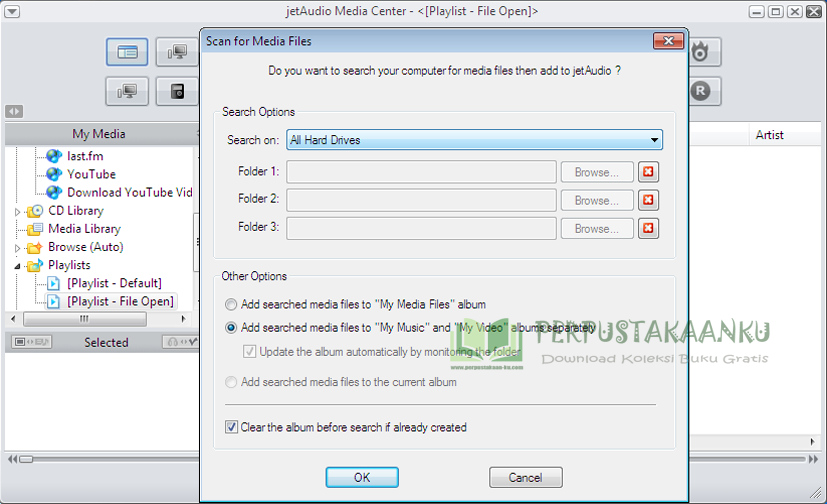This screenshot has width=827, height=504.
Task: Click the Browse (Auto) star folder icon
Action: [35, 247]
